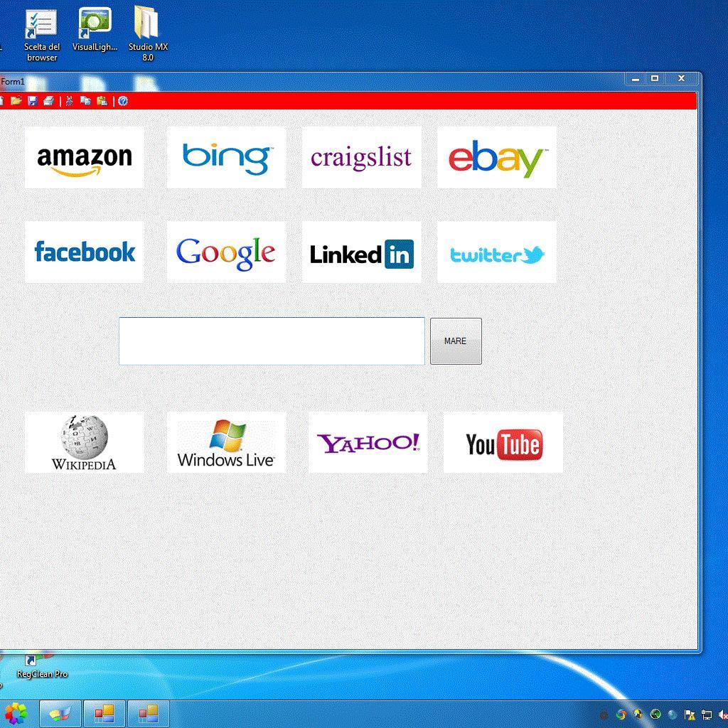Copy using the two-pages toolbar icon

pos(85,101)
